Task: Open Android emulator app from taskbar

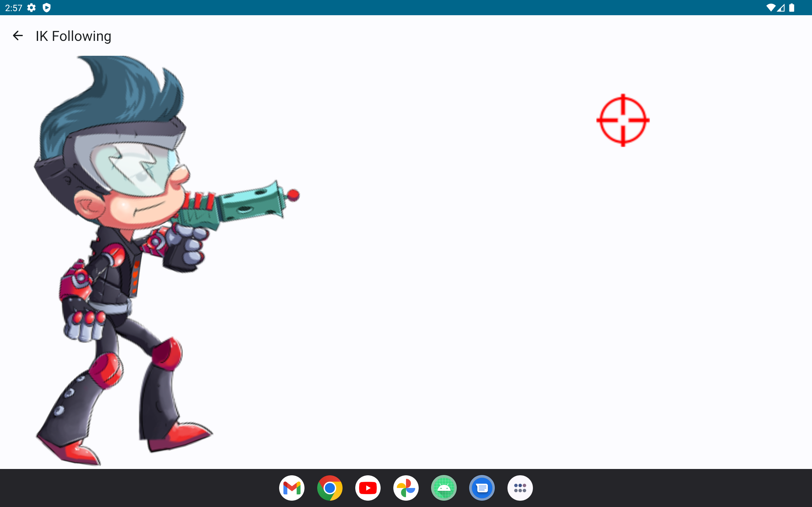Action: [x=444, y=488]
